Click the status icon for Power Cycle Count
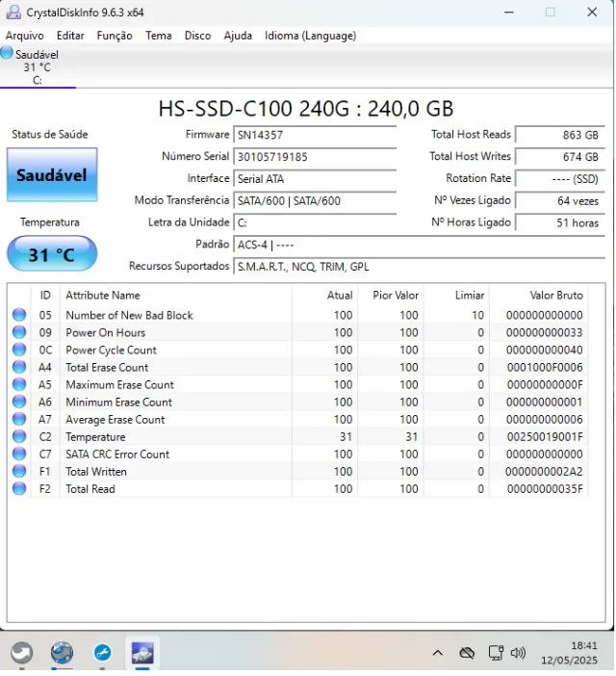Screen dimensions: 616x676 [19, 350]
